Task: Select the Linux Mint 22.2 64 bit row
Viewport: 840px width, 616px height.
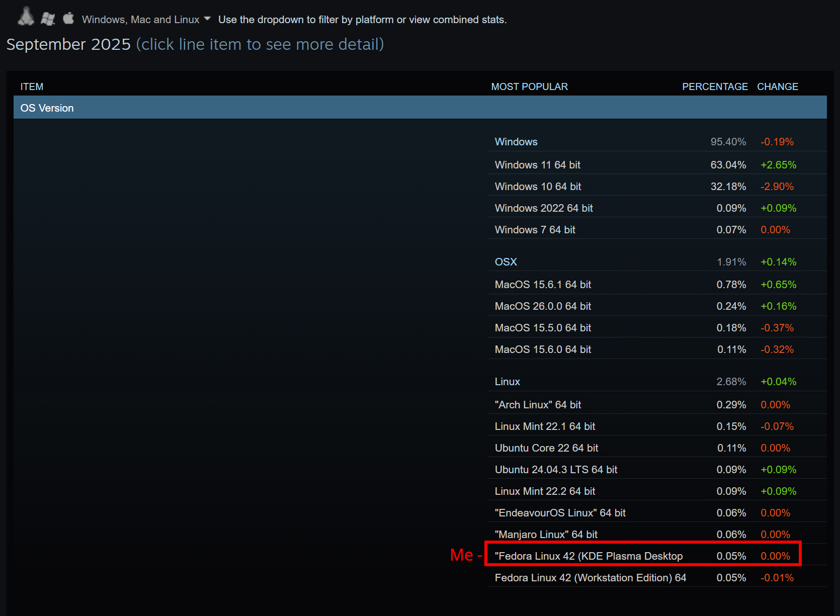Action: (657, 491)
